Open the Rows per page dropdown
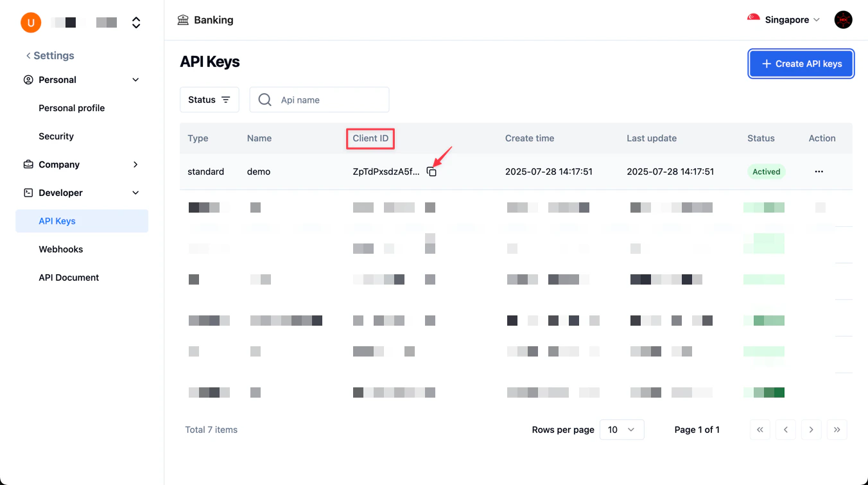This screenshot has width=868, height=485. pos(621,429)
